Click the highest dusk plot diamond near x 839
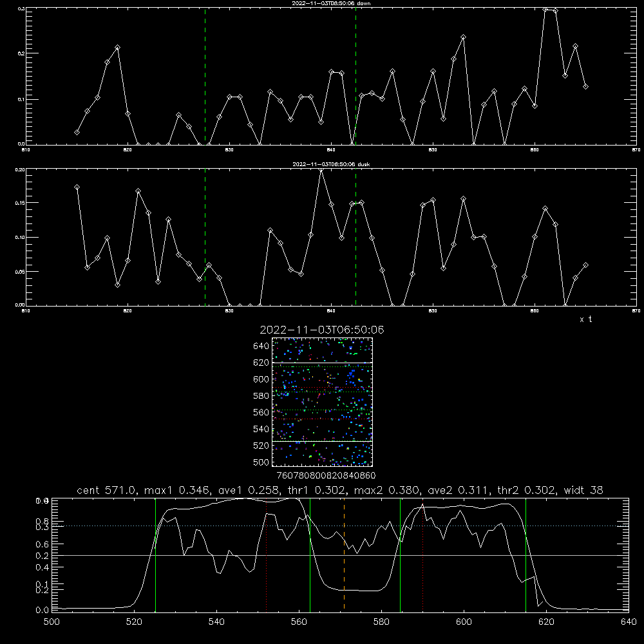The image size is (644, 644). [321, 170]
